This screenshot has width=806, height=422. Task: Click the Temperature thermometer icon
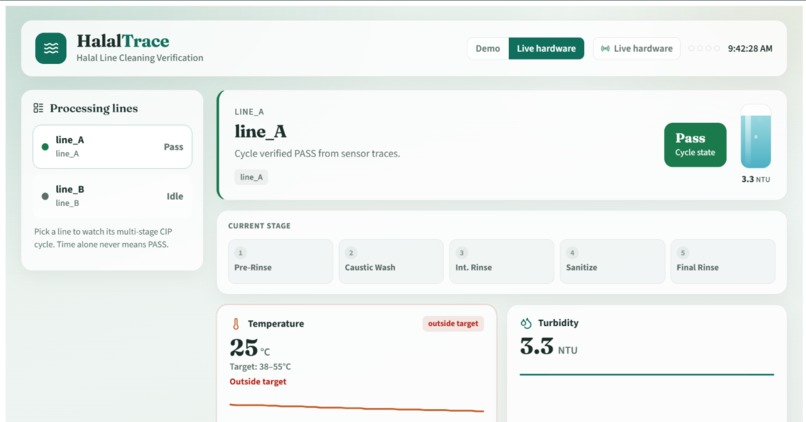(x=236, y=324)
